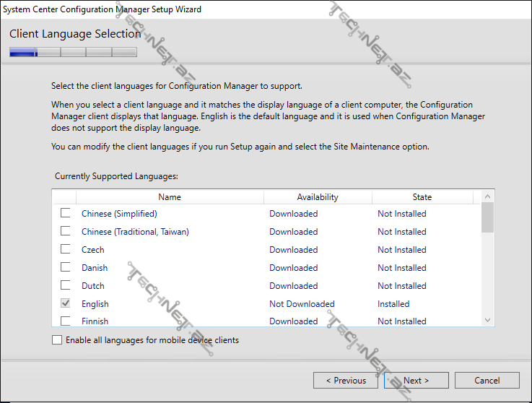Tick the Czech language checkbox
The height and width of the screenshot is (403, 532).
(66, 249)
